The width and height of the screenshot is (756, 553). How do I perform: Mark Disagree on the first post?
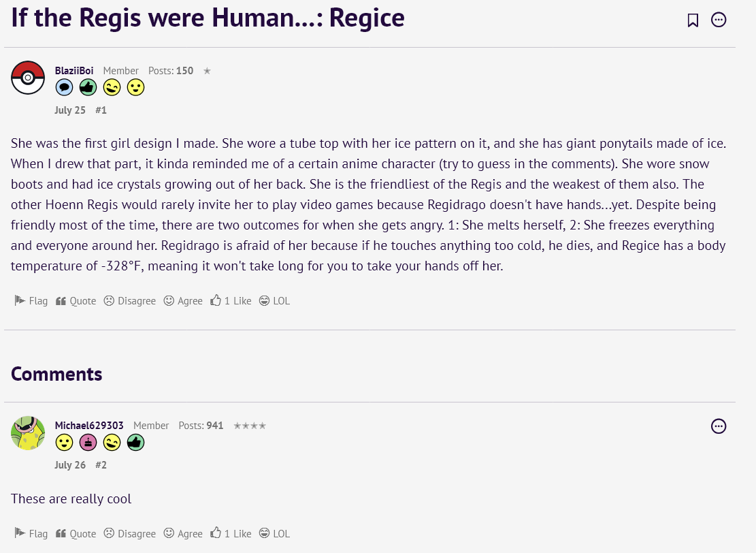click(x=130, y=300)
